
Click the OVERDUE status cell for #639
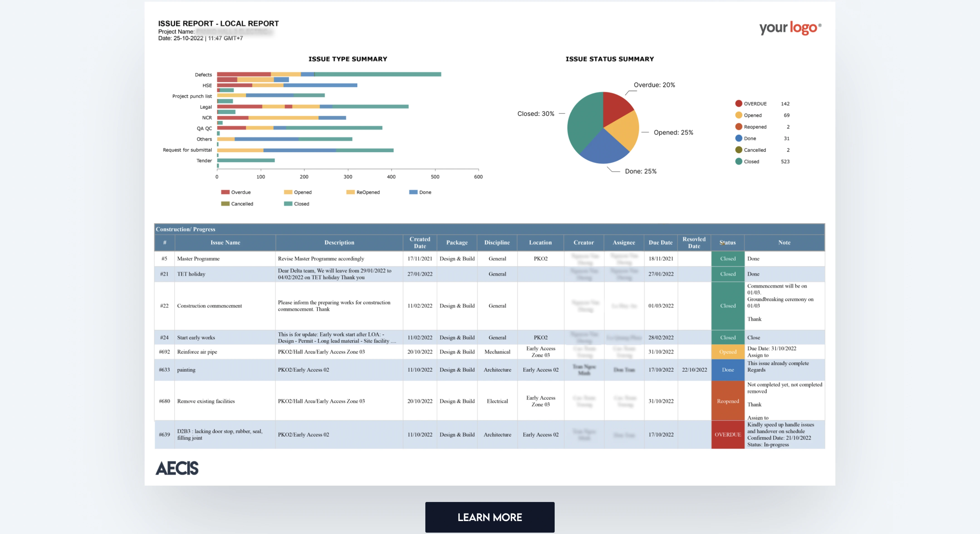tap(727, 435)
